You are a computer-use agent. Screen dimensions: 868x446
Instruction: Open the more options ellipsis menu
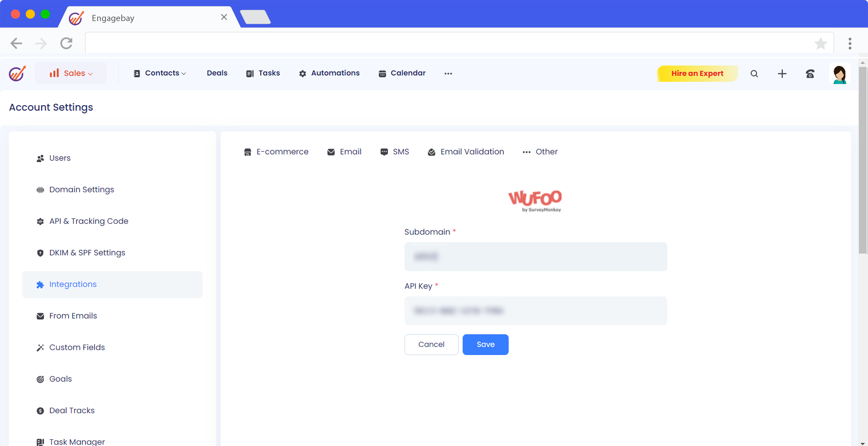point(448,74)
